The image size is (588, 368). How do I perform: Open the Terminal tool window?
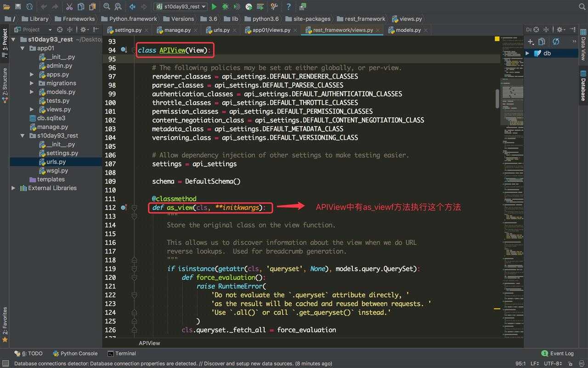122,353
